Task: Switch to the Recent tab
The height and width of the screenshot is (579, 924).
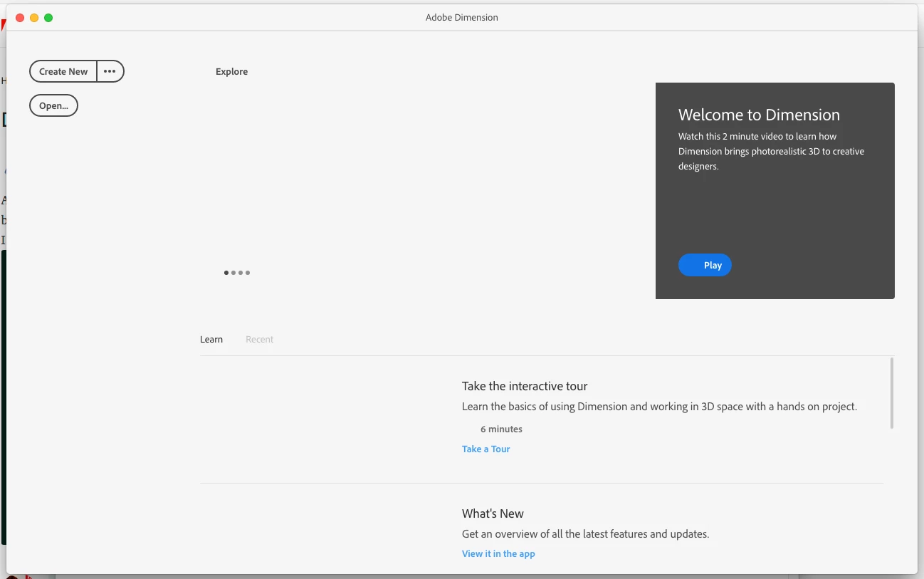Action: pyautogui.click(x=259, y=339)
